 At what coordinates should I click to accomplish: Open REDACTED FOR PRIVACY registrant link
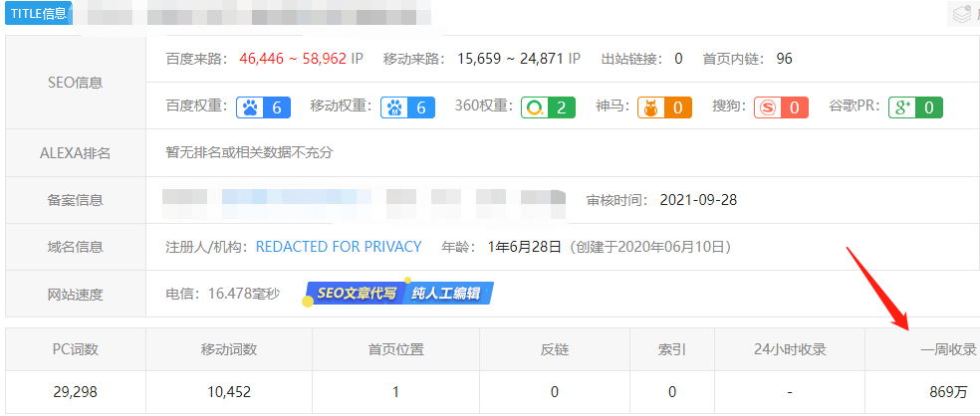tap(339, 247)
